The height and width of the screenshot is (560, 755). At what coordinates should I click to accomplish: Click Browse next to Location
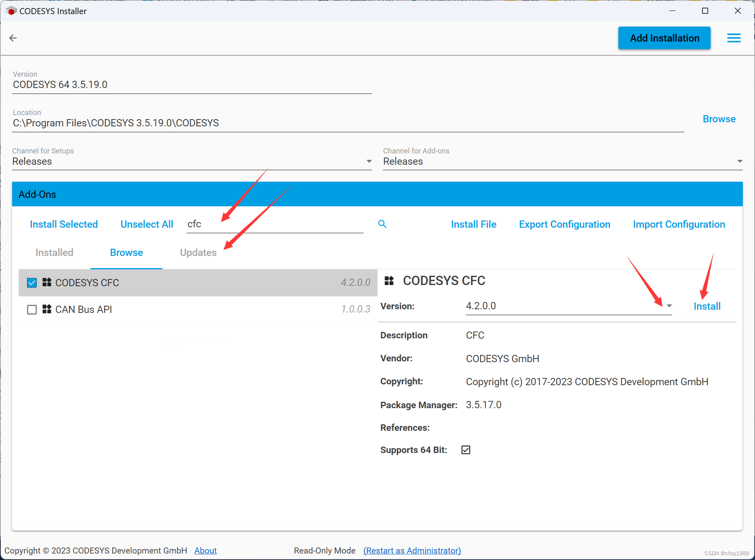tap(719, 119)
